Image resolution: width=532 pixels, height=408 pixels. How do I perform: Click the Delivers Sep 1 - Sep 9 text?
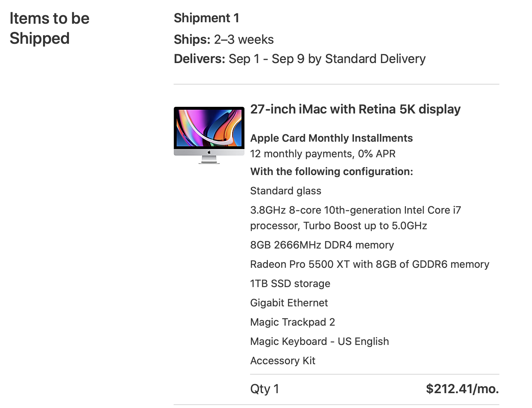coord(299,59)
